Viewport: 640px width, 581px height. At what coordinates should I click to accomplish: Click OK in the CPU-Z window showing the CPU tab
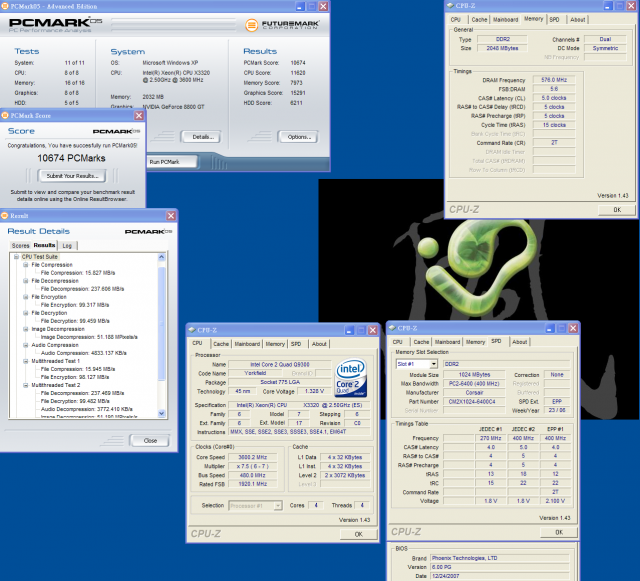(x=358, y=534)
